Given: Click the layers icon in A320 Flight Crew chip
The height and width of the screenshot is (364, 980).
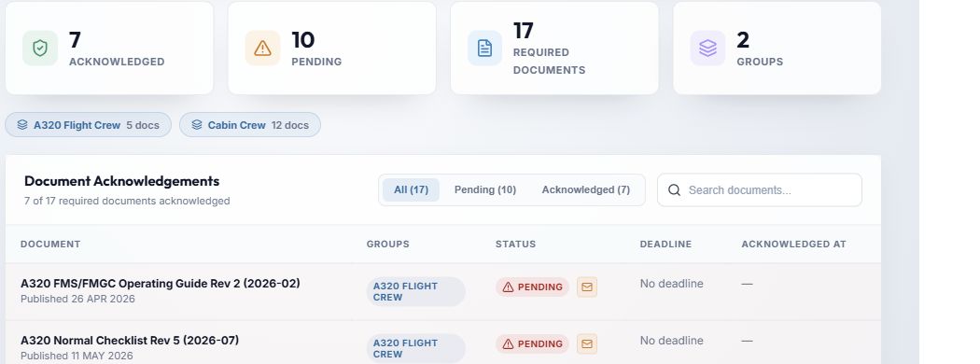Looking at the screenshot, I should click(x=22, y=125).
